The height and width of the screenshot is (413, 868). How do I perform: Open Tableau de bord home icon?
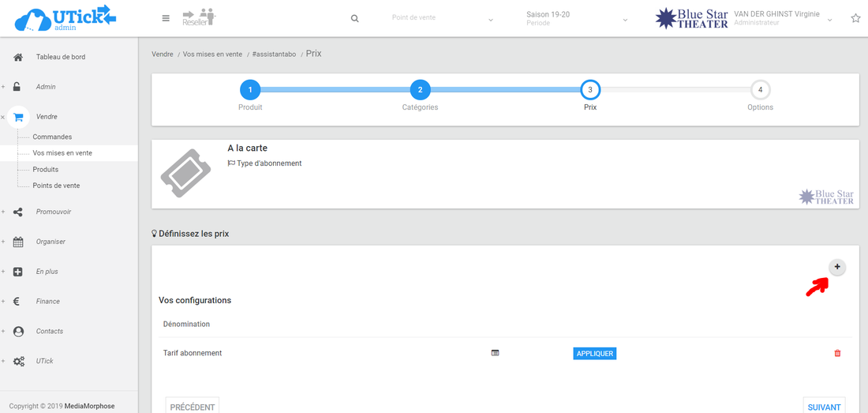18,57
